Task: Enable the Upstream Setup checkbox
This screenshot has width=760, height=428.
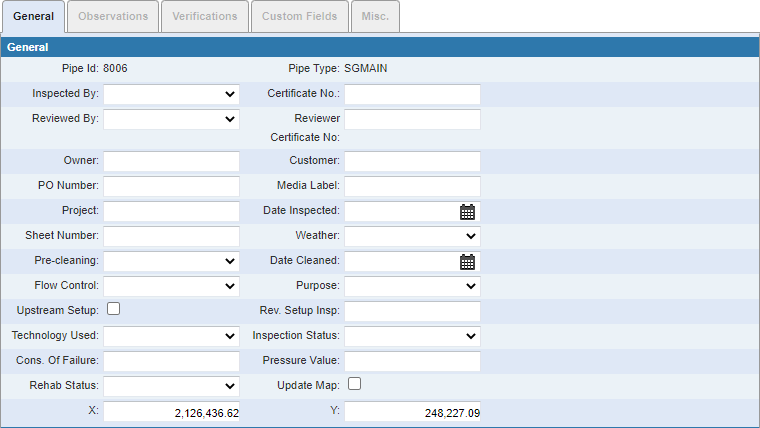Action: pyautogui.click(x=113, y=309)
